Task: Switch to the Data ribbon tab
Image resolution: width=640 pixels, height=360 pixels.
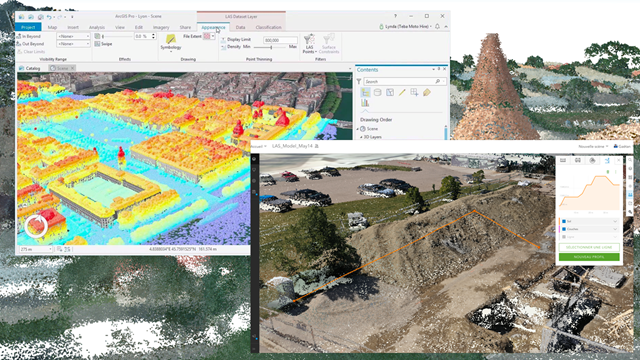Action: tap(240, 27)
